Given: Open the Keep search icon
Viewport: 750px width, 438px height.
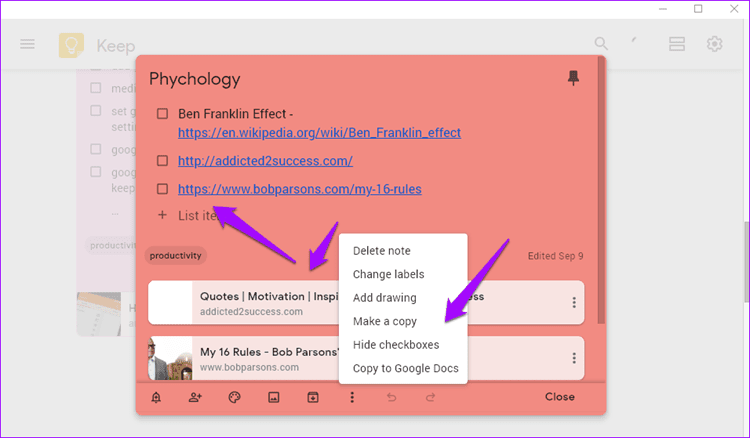Looking at the screenshot, I should [x=601, y=44].
